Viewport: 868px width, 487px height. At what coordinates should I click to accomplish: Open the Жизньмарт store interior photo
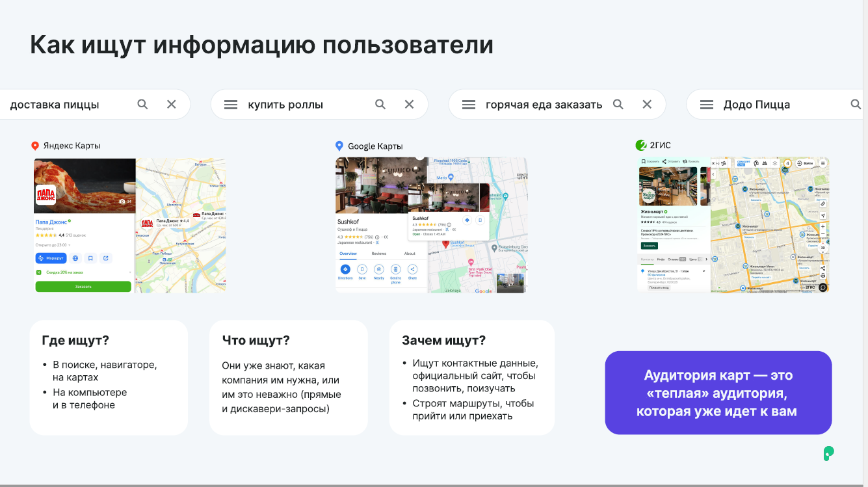[668, 187]
